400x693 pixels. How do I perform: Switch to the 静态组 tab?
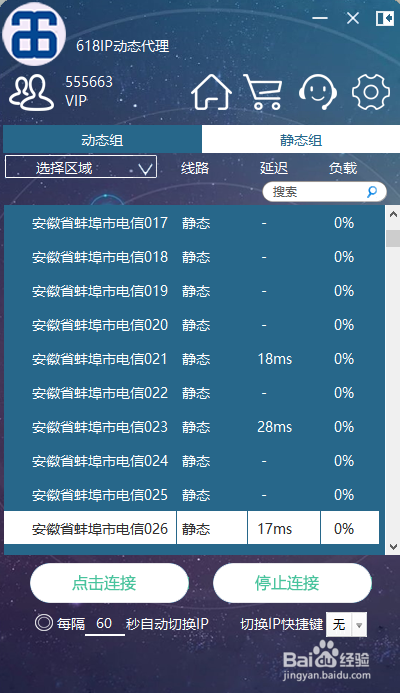301,140
